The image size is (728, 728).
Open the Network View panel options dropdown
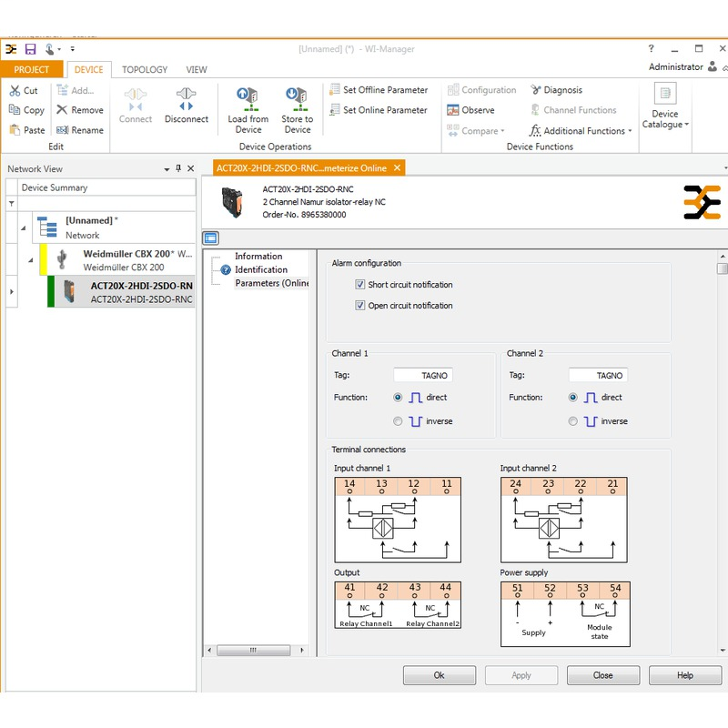click(167, 169)
